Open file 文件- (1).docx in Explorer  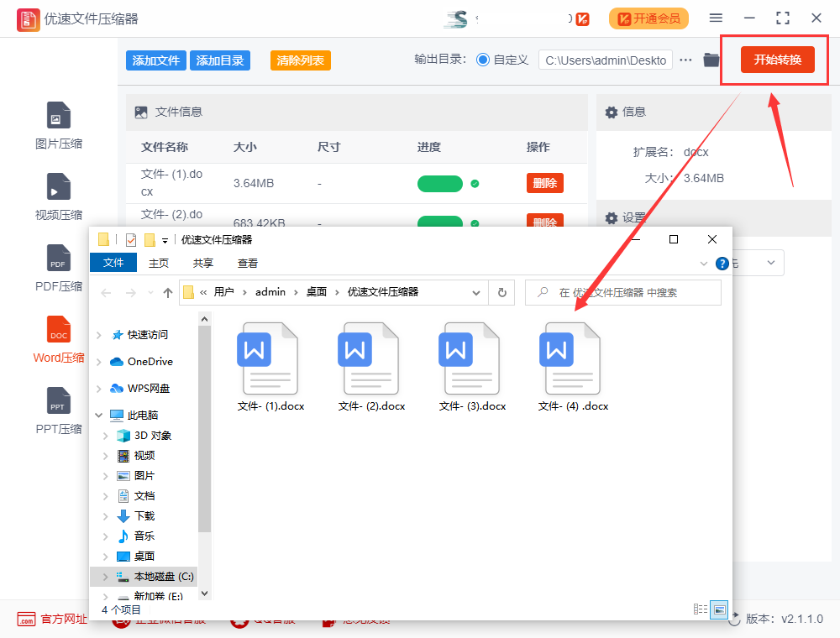tap(270, 367)
